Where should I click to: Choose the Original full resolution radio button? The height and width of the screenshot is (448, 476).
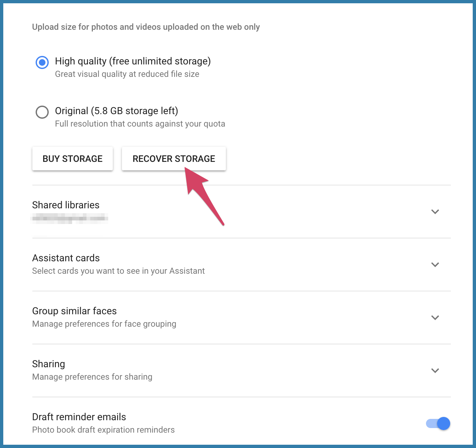(x=42, y=112)
